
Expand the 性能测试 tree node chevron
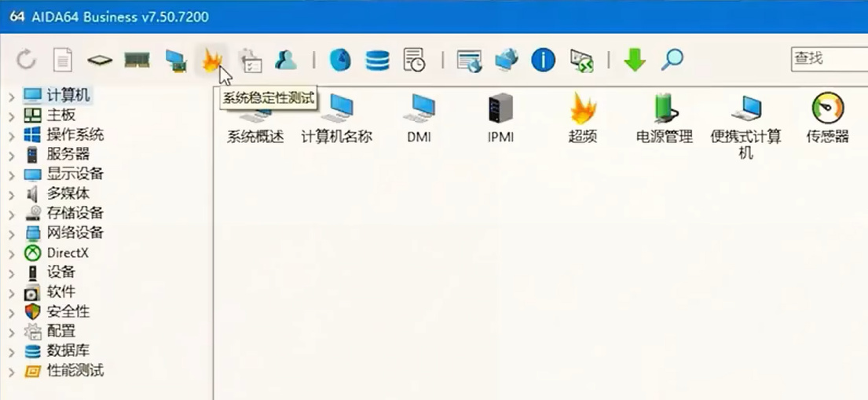(x=12, y=371)
